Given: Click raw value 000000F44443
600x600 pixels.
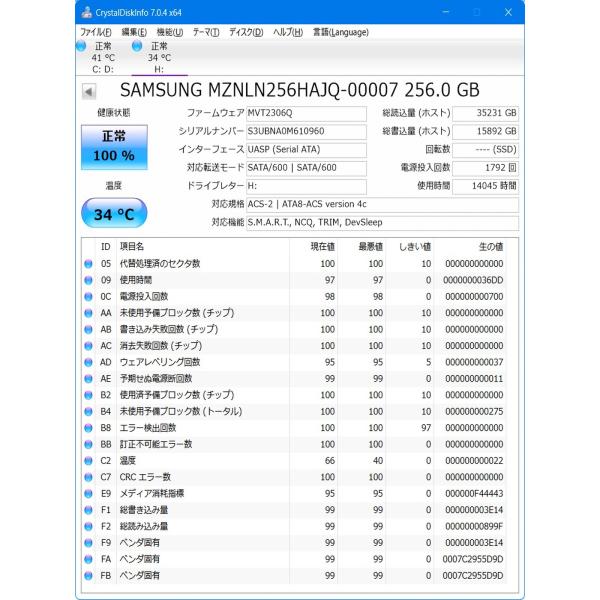Looking at the screenshot, I should tap(474, 494).
